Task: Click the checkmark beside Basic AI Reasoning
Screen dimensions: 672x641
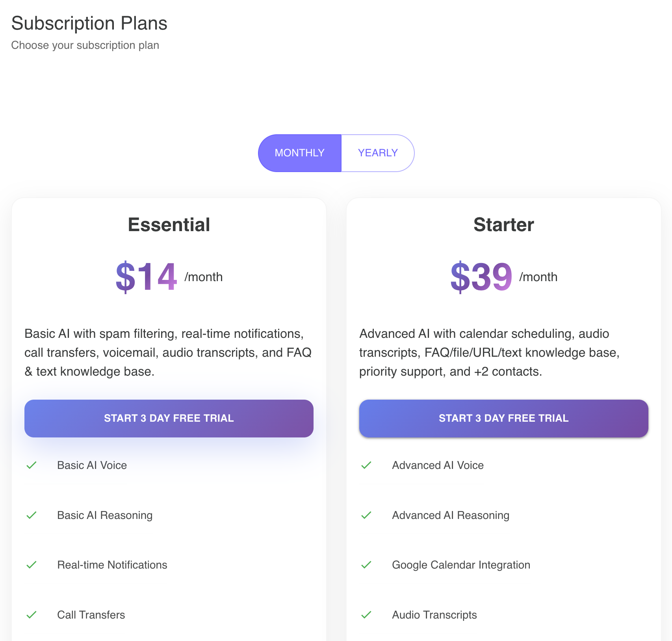Action: point(32,515)
